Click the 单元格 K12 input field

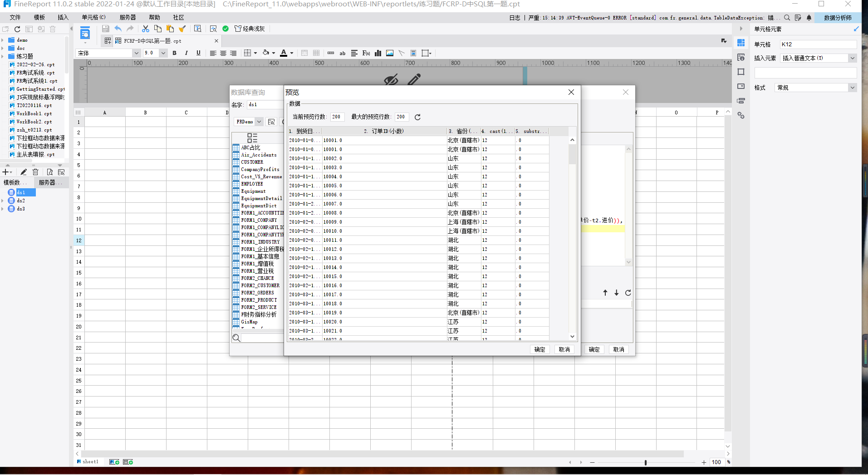818,44
